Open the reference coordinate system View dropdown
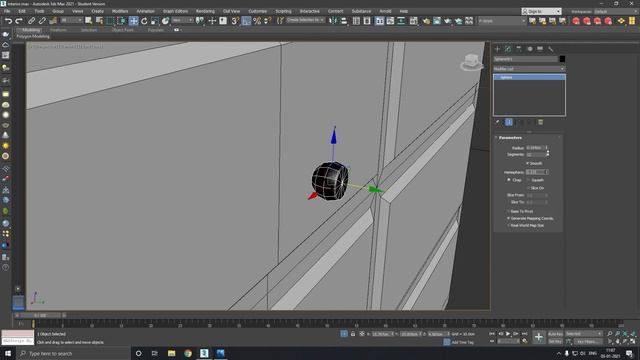The width and height of the screenshot is (640, 360). (182, 20)
